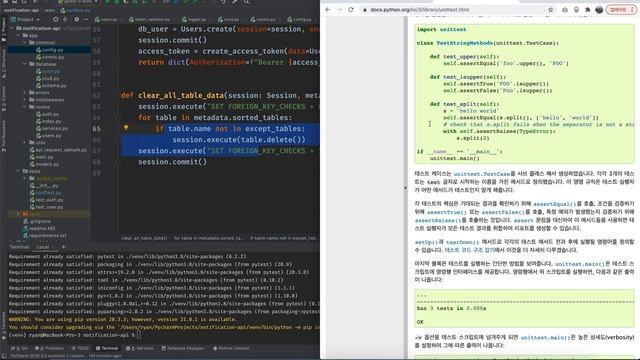Select main.py in project tree
The width and height of the screenshot is (640, 360).
42,157
